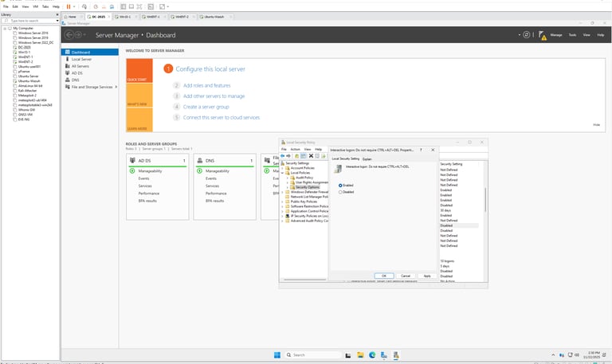The width and height of the screenshot is (612, 364).
Task: Select Kali-Attacker in the VMware library
Action: point(27,91)
